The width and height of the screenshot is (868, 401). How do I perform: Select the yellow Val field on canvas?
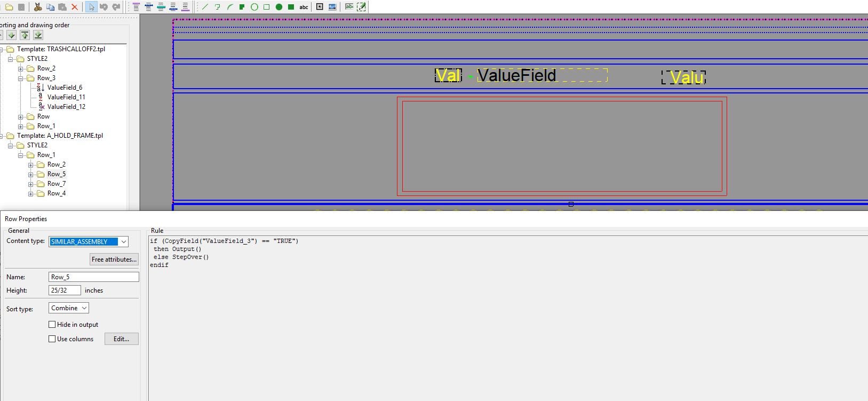448,75
